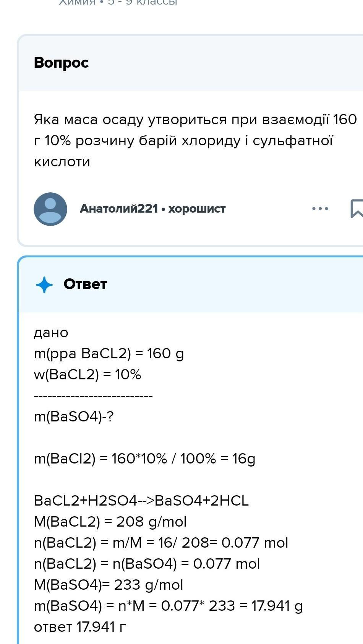363x644 pixels.
Task: Click the line m(рра BaCL2) = 160 g
Action: tap(109, 354)
